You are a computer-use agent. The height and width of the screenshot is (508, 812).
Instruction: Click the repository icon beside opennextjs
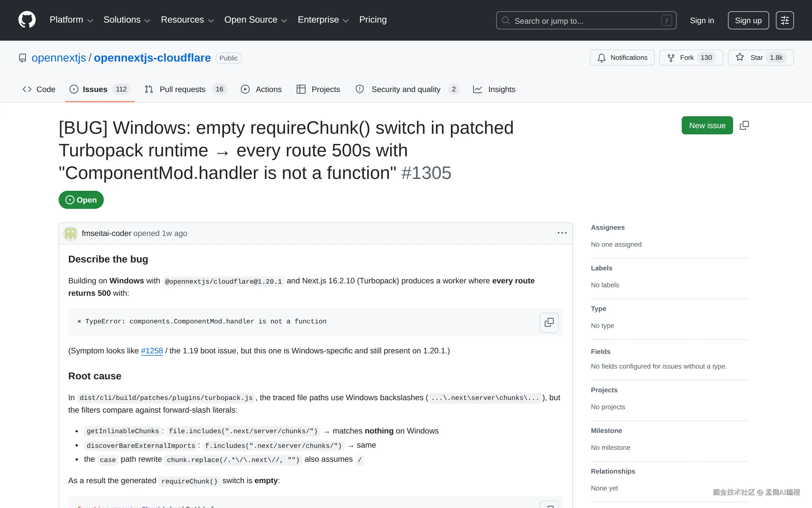click(23, 58)
